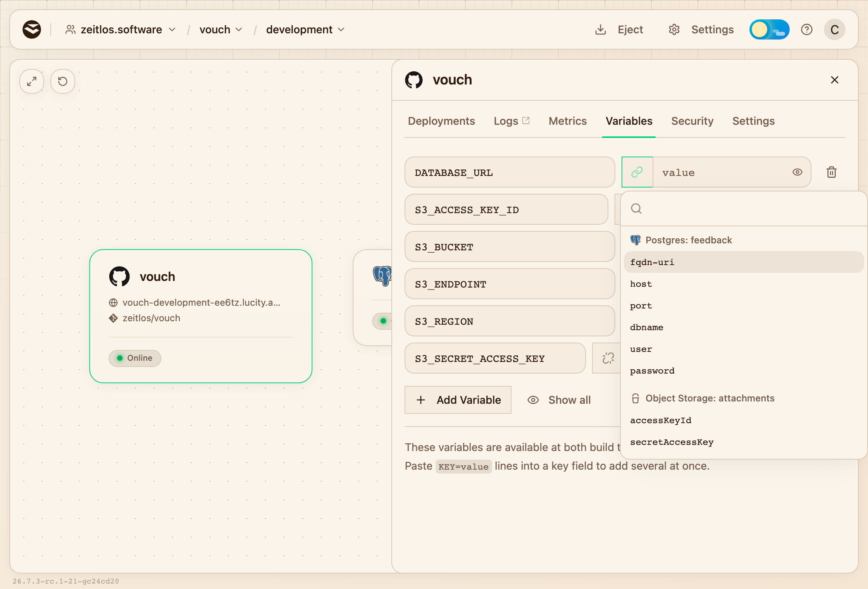The image size is (868, 589).
Task: Click the Eject button
Action: [619, 29]
